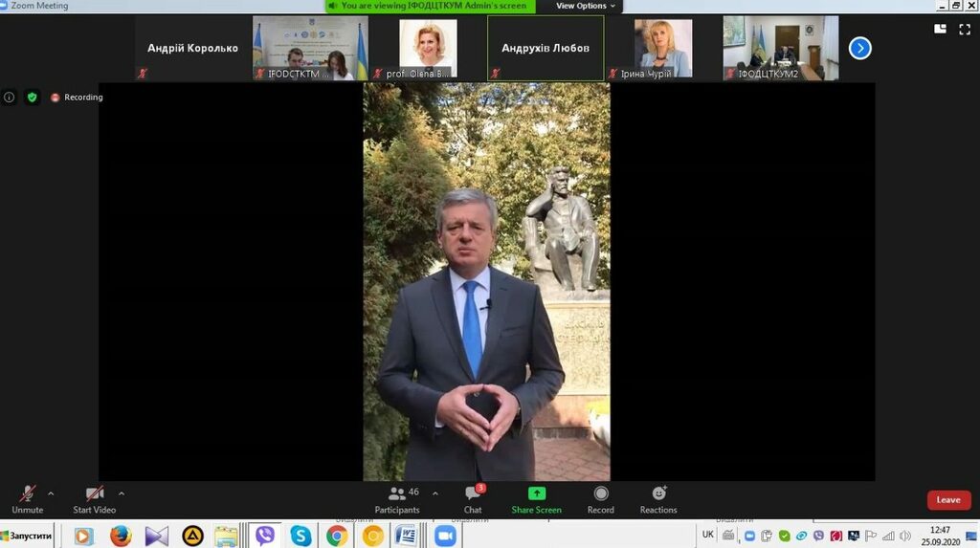
Task: Expand the arrow next to Participants
Action: 435,493
